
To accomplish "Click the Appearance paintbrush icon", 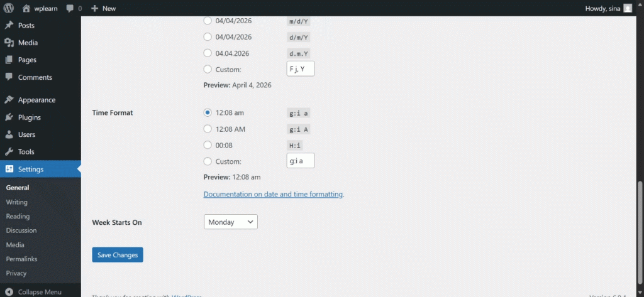I will click(9, 100).
